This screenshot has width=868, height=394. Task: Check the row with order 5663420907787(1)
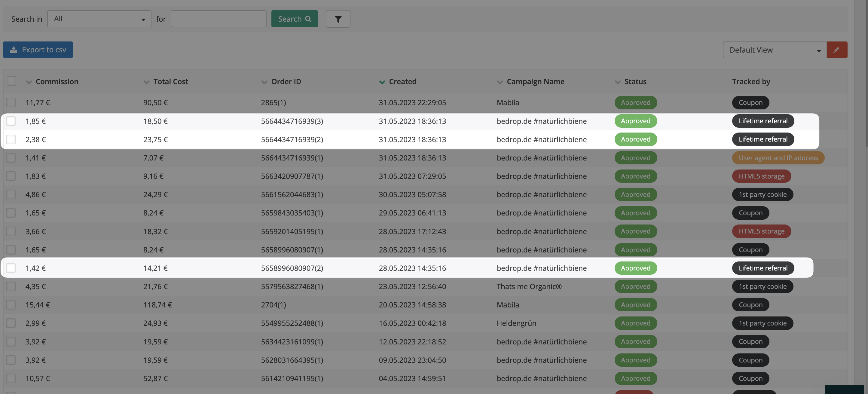pos(11,176)
